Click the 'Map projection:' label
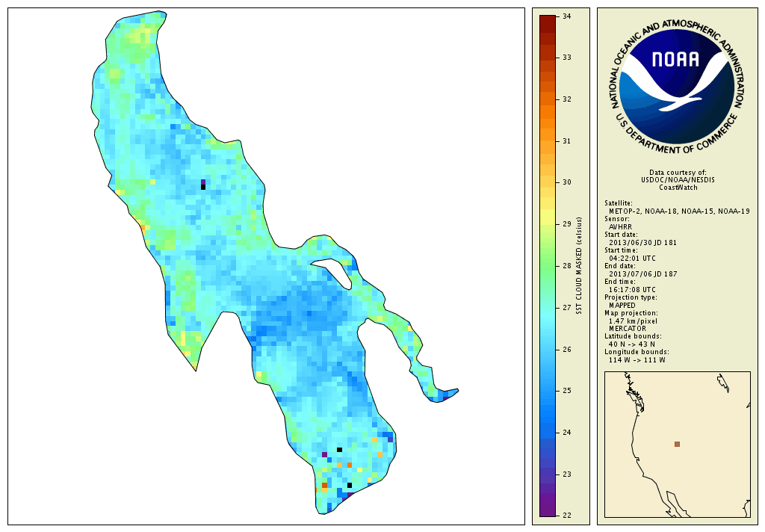 (631, 313)
